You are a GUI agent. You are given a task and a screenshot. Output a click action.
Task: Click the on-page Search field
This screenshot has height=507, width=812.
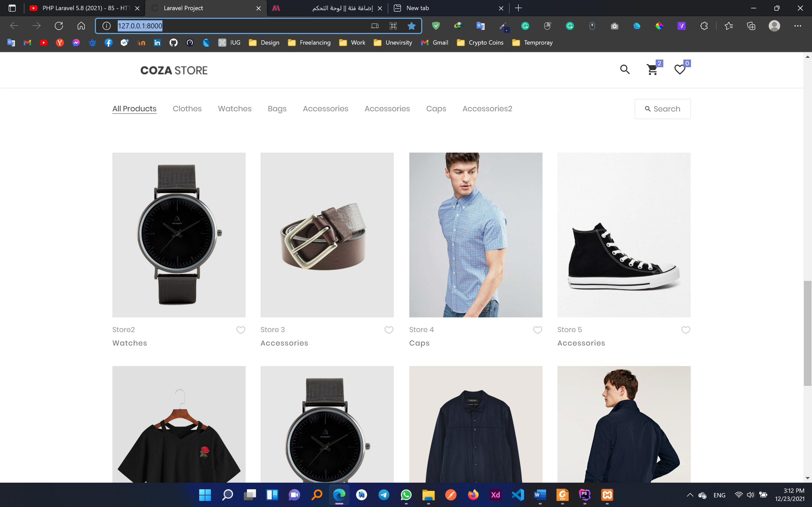click(x=663, y=109)
